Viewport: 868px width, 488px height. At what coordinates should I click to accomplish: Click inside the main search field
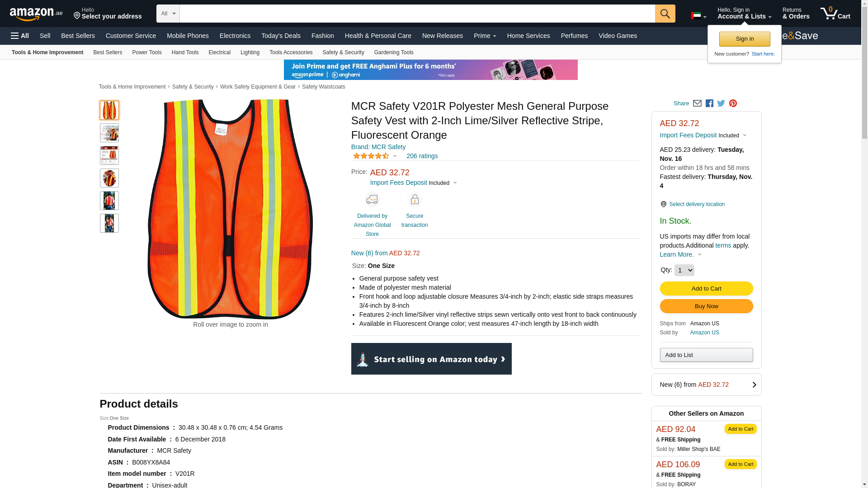tap(417, 14)
